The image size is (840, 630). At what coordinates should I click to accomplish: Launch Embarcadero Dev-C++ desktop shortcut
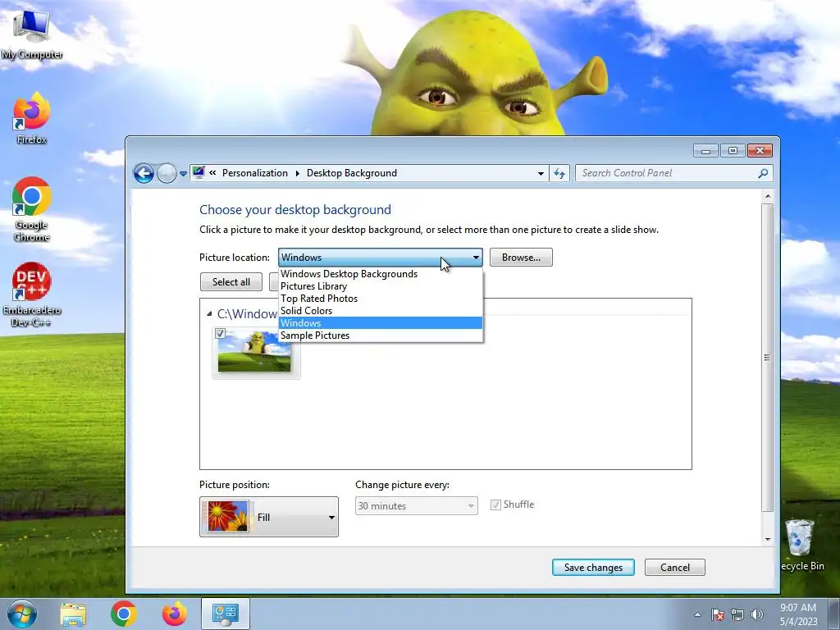31,294
